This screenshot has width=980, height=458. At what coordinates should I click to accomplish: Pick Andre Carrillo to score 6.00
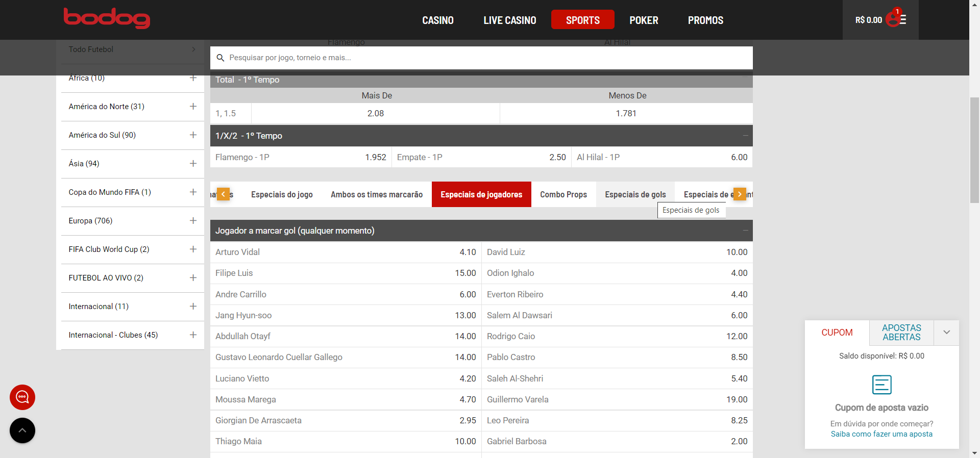click(346, 294)
